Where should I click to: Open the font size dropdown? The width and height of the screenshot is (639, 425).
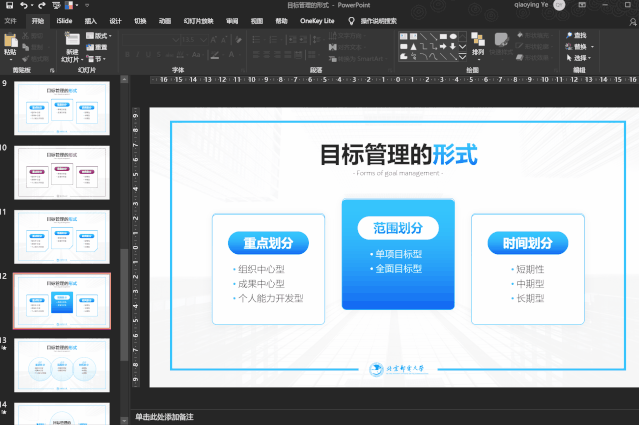point(204,40)
